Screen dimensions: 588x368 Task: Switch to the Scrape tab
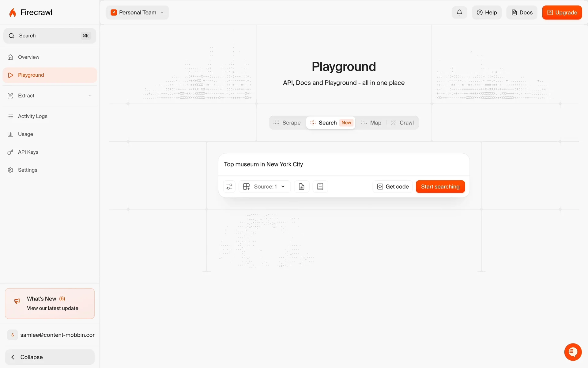coord(287,123)
